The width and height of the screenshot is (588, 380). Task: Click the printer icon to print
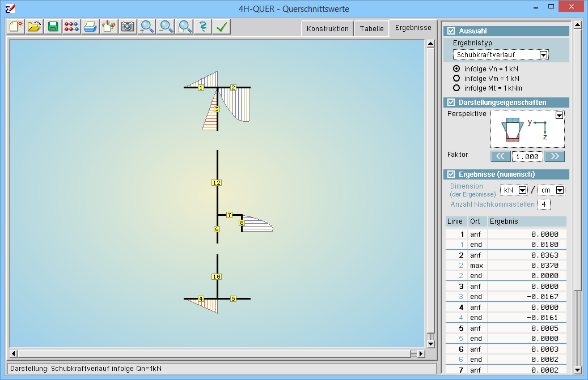90,27
